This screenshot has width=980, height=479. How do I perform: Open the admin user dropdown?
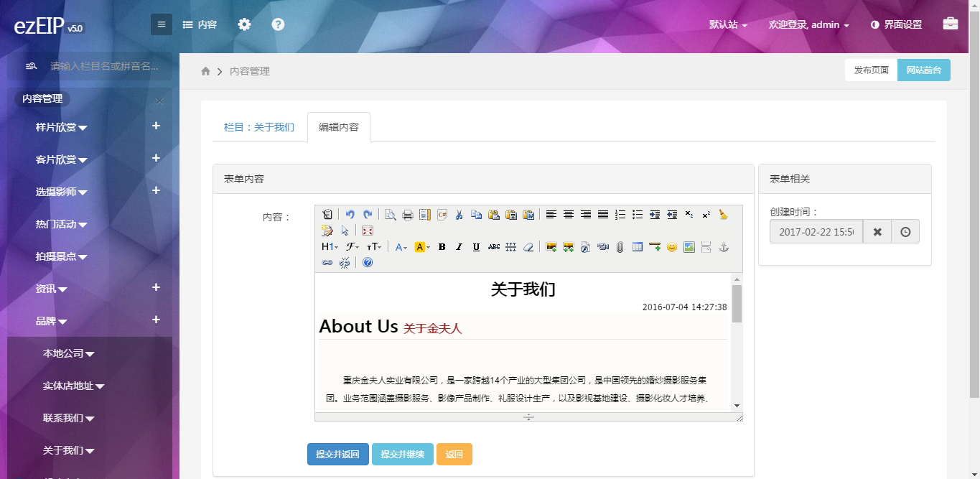point(809,24)
